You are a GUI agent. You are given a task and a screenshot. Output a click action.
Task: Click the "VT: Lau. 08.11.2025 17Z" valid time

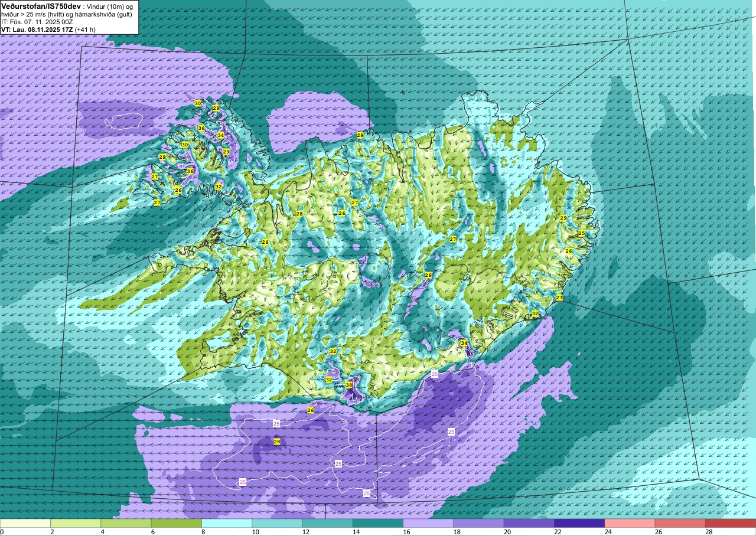coord(37,29)
